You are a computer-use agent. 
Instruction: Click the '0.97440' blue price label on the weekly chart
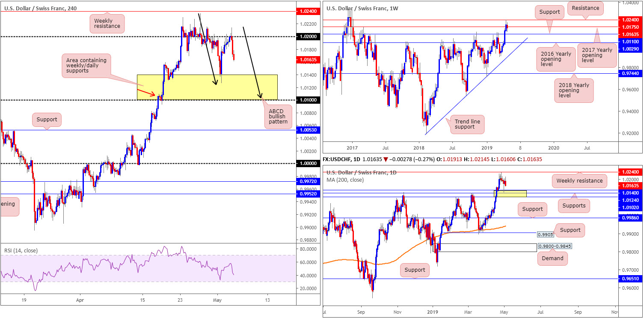(x=631, y=74)
